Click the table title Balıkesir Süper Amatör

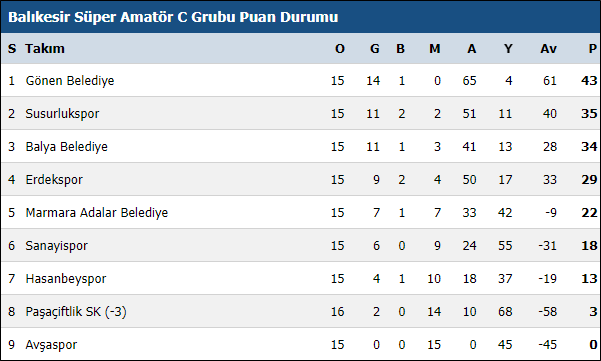click(x=173, y=17)
